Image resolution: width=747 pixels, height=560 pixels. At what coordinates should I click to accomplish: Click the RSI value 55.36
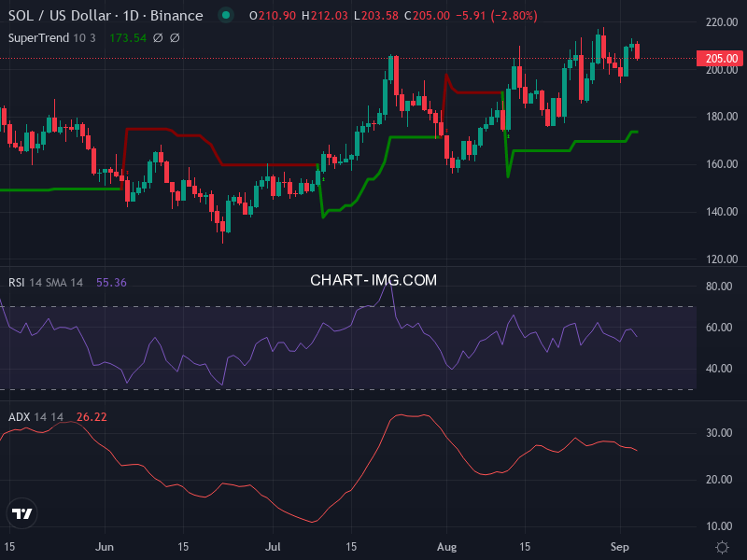click(x=111, y=283)
